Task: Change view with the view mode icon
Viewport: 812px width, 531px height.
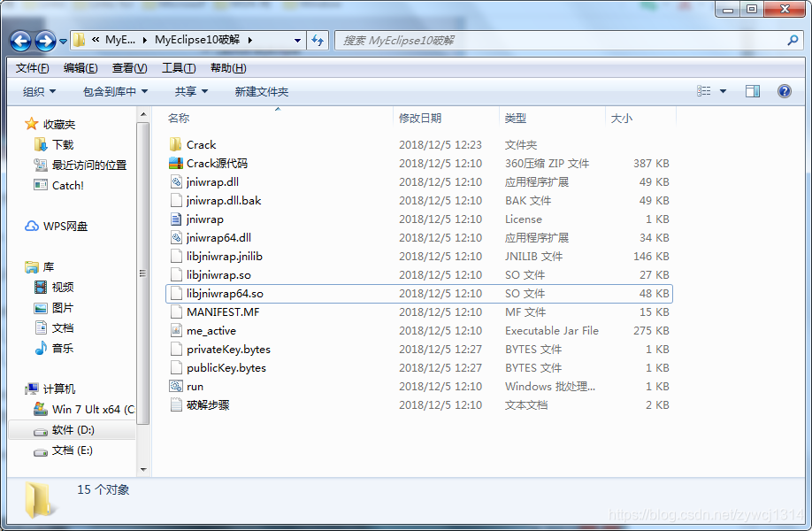Action: (703, 91)
